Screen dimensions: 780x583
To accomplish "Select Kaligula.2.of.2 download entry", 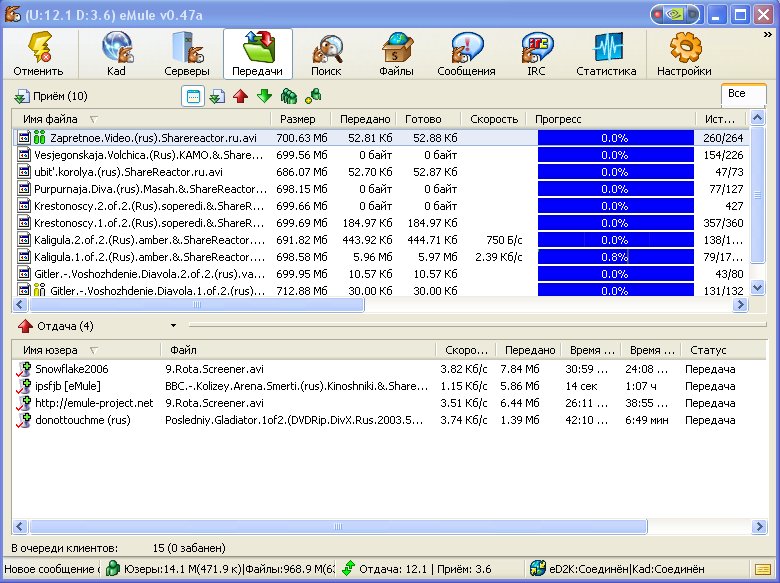I will tap(381, 240).
